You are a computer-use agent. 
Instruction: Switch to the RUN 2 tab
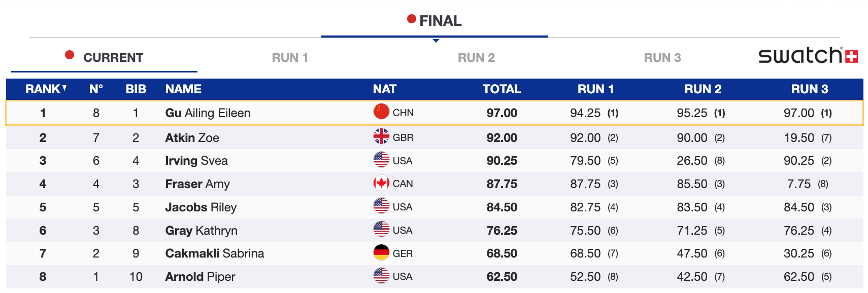coord(476,58)
